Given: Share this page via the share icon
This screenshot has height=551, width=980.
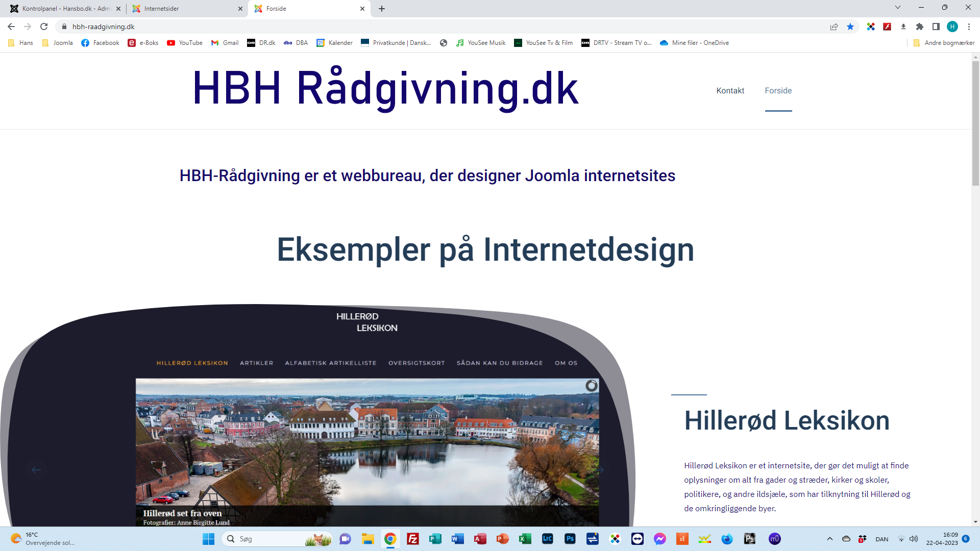Looking at the screenshot, I should coord(834,27).
